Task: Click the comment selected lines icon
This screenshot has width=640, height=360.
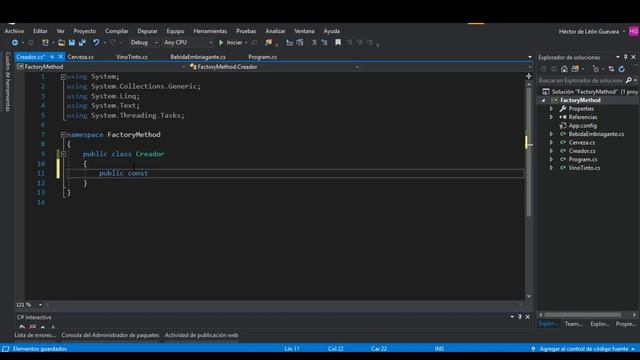Action: click(x=314, y=42)
